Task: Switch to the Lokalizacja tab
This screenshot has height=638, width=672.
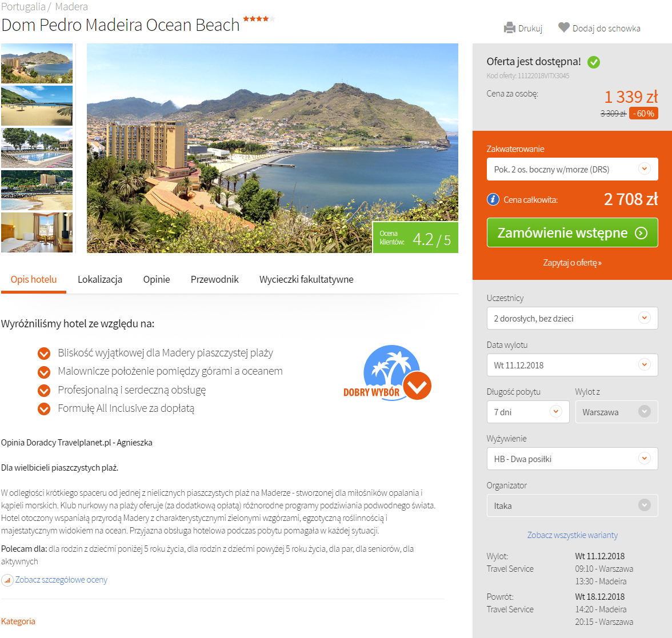Action: (x=100, y=279)
